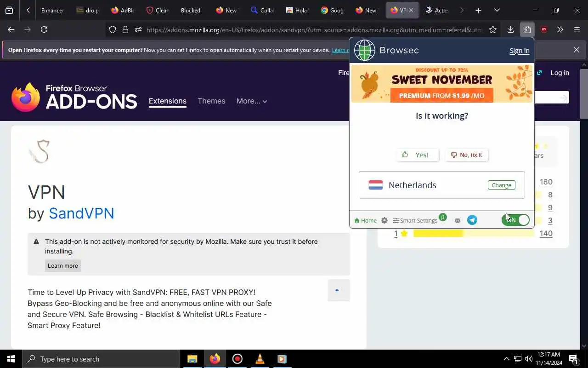
Task: Open Browsec Telegram icon
Action: (472, 220)
